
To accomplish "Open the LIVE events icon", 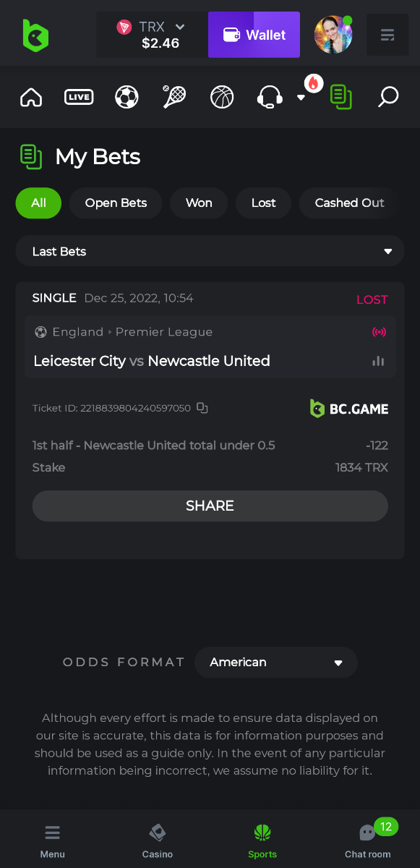I will tap(79, 97).
